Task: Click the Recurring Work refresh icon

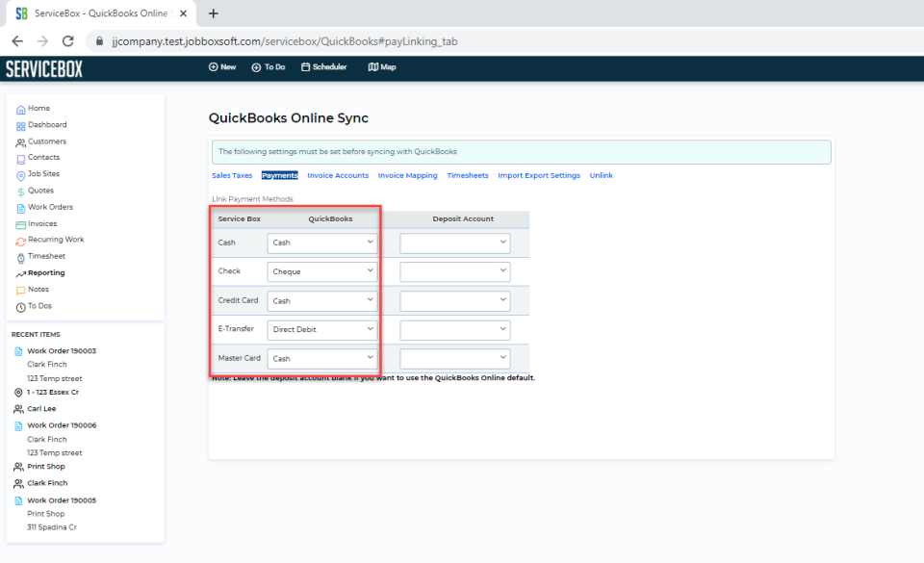Action: point(20,242)
